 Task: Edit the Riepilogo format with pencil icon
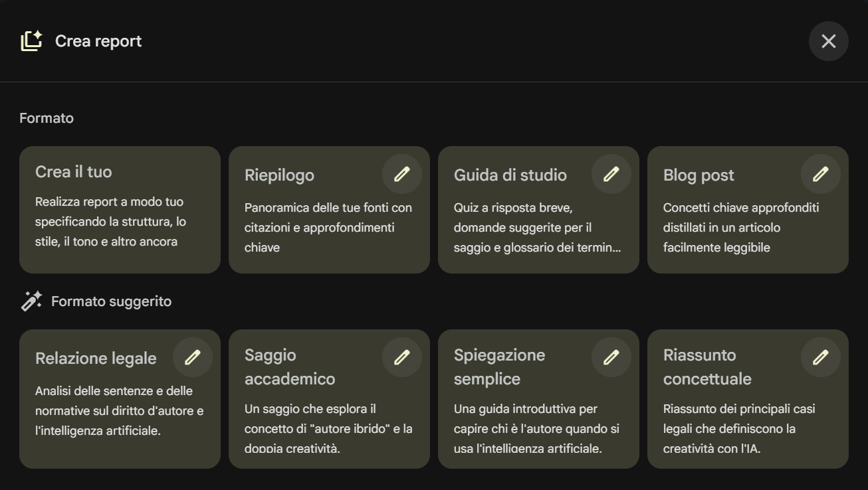[x=401, y=175]
